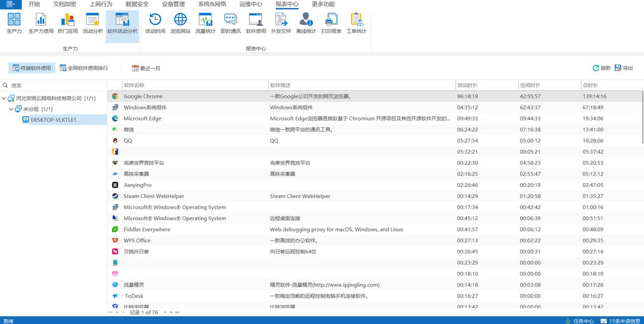Image resolution: width=644 pixels, height=324 pixels.
Task: Switch to 终端软件使用 view
Action: click(32, 68)
